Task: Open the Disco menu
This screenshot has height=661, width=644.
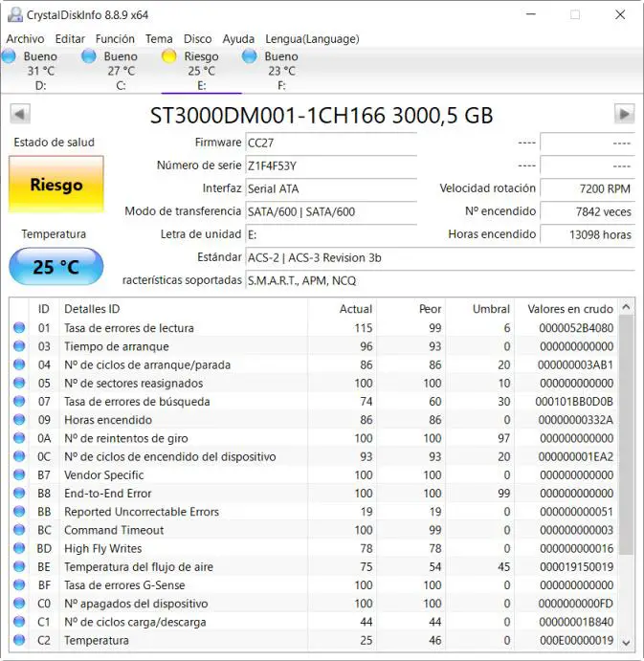Action: tap(198, 39)
